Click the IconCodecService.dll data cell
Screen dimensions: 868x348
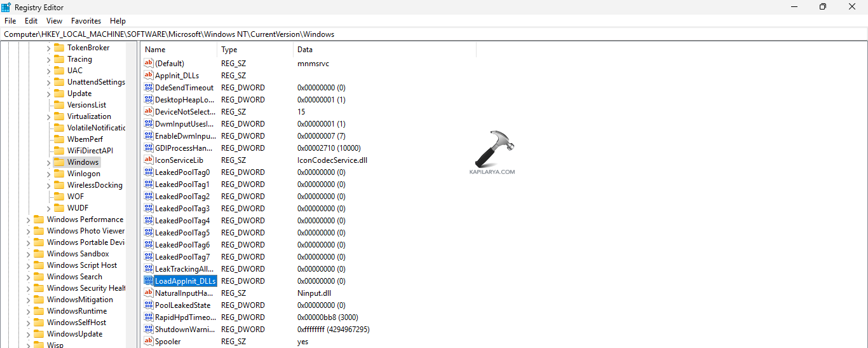(x=332, y=160)
